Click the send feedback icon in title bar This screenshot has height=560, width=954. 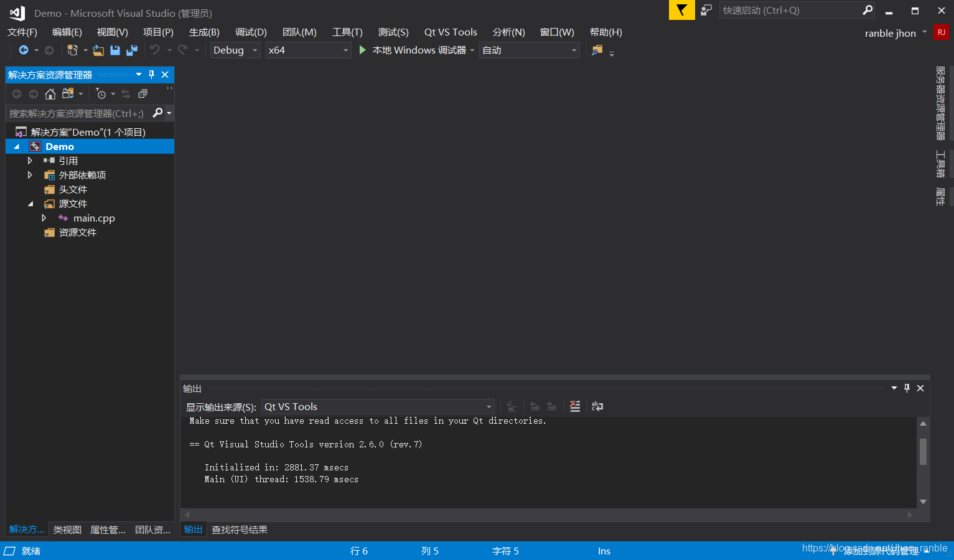pyautogui.click(x=706, y=10)
